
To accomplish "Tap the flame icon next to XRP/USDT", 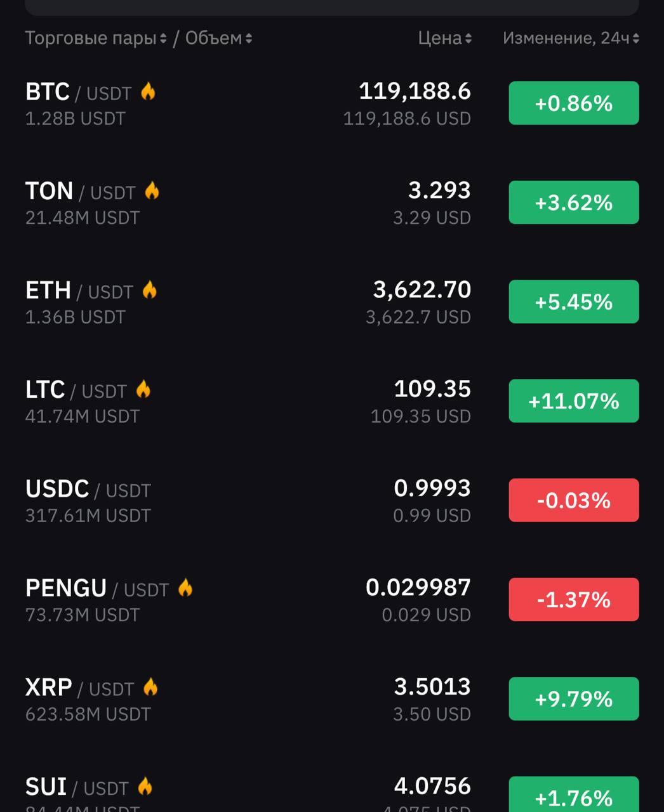I will [150, 687].
